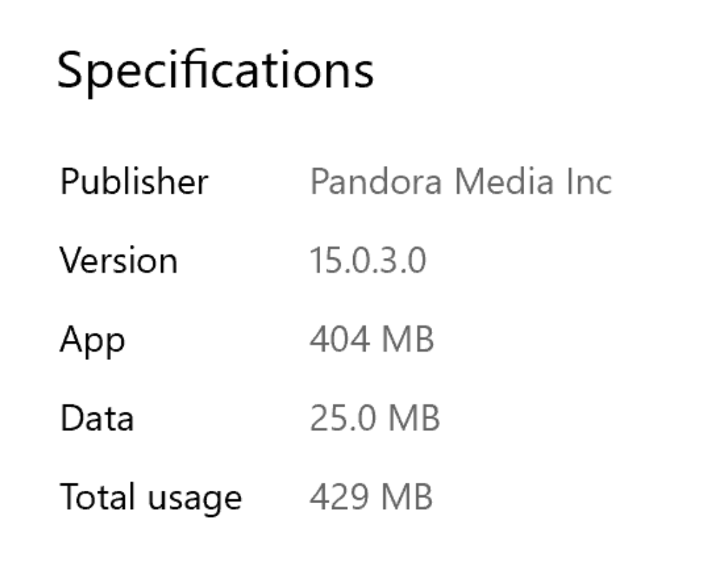Click the word Inc in publisher name
The width and height of the screenshot is (715, 588).
point(589,181)
